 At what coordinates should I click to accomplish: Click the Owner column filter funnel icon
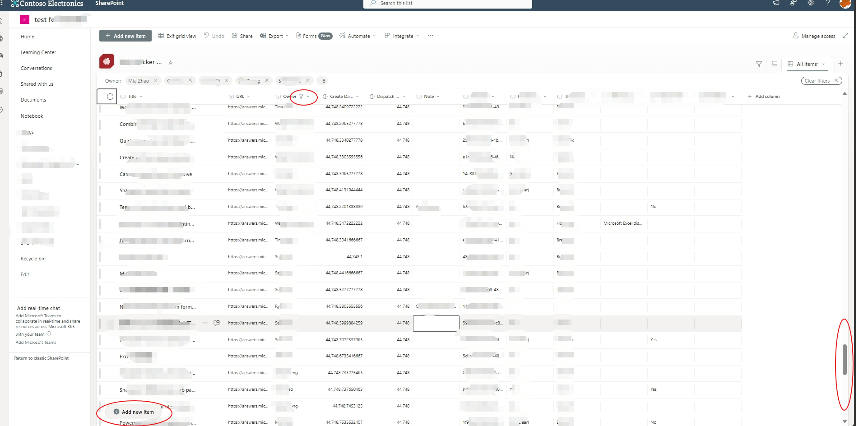tap(301, 97)
